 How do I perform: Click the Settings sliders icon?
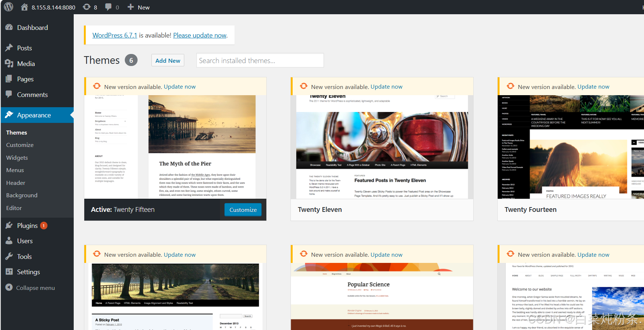(x=9, y=272)
